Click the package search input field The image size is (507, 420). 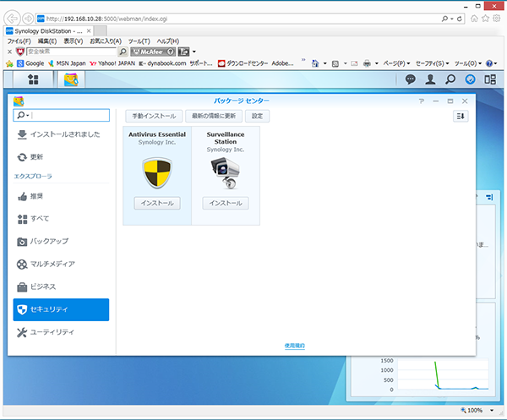[69, 116]
